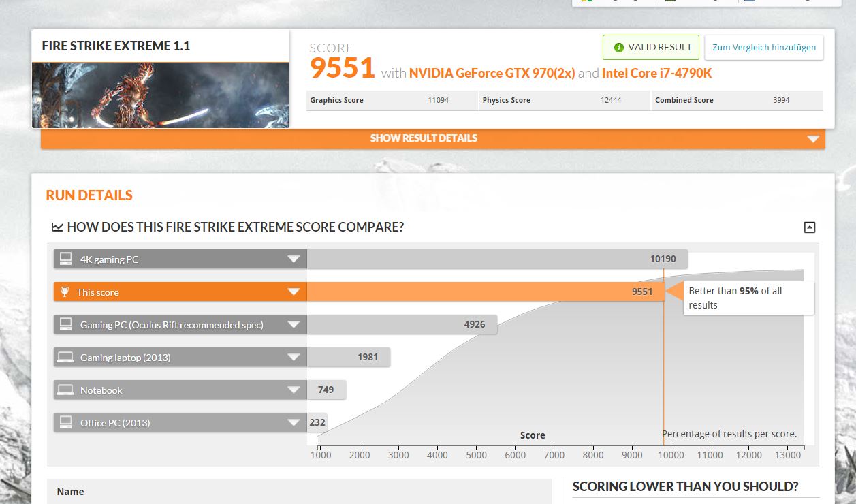Click the chart icon beside the comparison heading
The image size is (856, 504).
point(57,227)
